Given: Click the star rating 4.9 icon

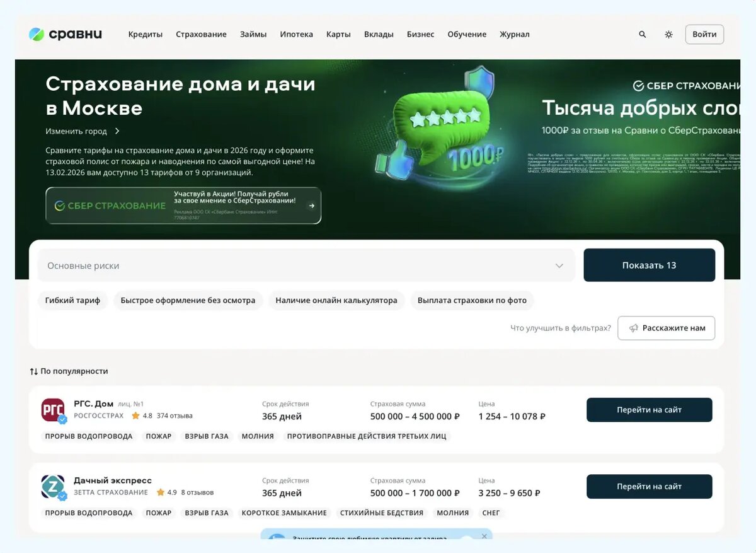Looking at the screenshot, I should (x=160, y=492).
